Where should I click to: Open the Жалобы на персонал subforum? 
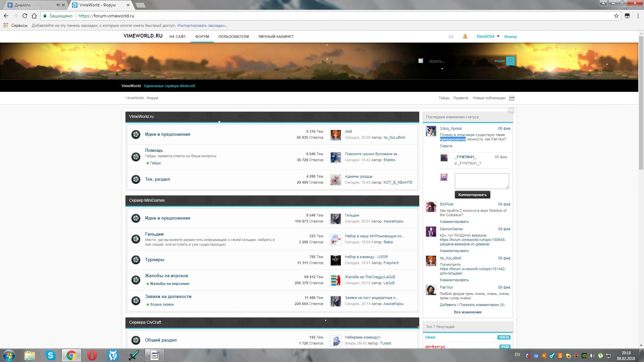tap(169, 284)
